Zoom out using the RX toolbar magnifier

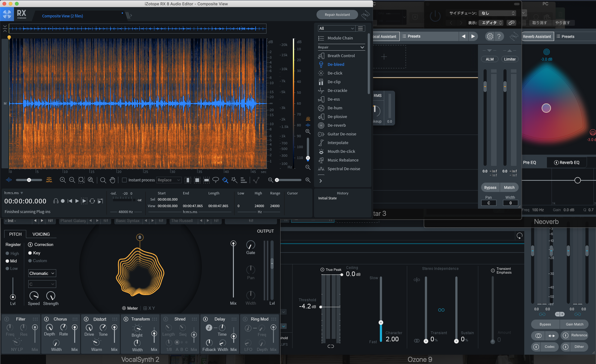click(x=72, y=180)
